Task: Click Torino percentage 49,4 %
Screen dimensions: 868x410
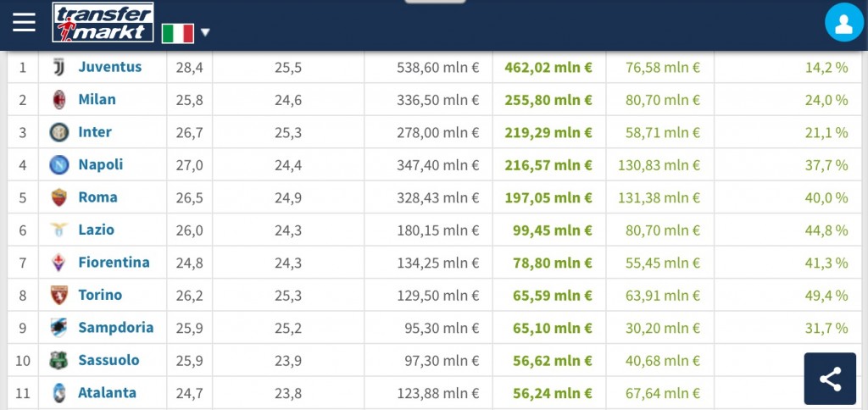Action: (x=826, y=296)
